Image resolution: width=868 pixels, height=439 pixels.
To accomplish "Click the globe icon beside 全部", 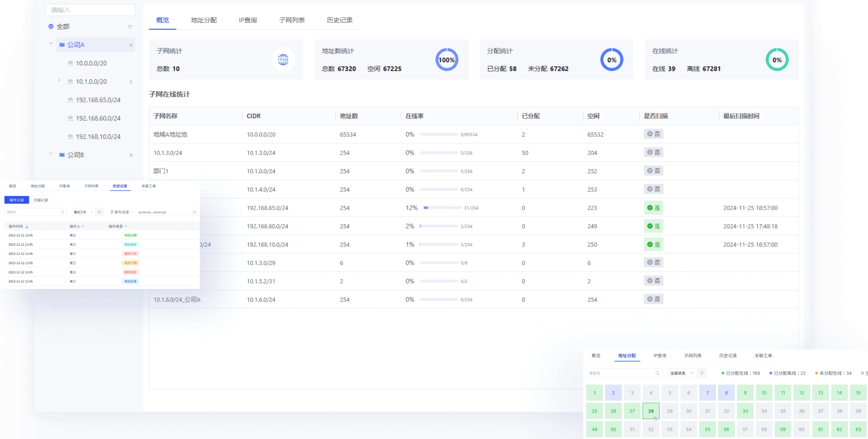I will pos(51,27).
